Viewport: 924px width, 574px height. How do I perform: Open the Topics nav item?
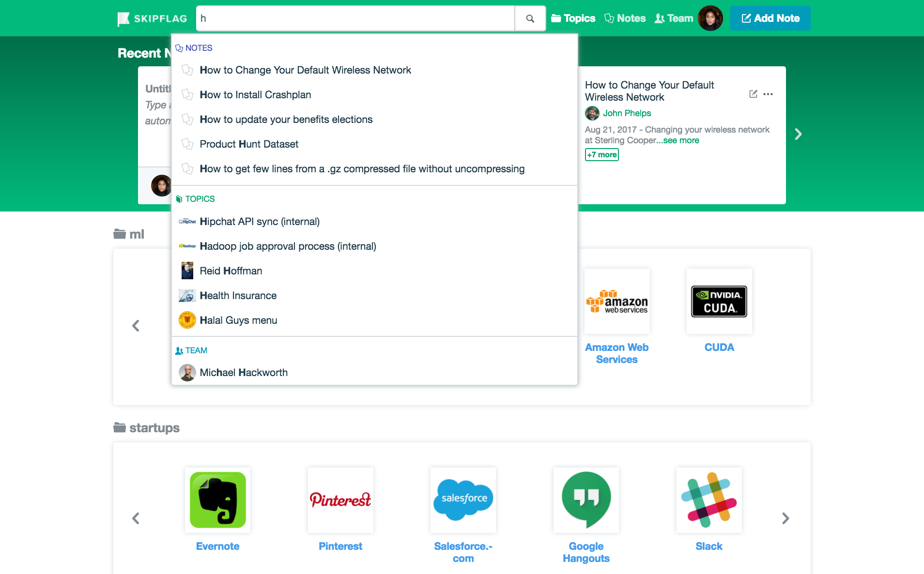coord(573,18)
